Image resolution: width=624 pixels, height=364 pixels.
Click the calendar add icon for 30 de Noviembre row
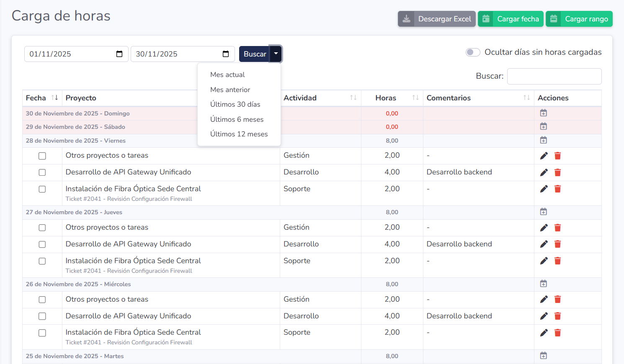pos(543,112)
